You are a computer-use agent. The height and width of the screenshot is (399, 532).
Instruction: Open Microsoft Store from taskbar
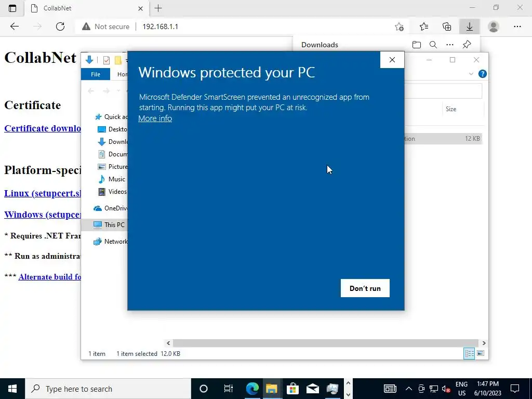tap(292, 389)
